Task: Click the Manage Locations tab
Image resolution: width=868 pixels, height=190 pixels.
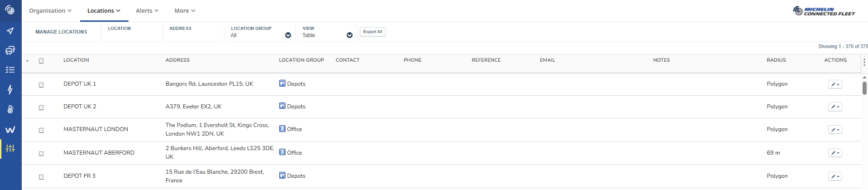Action: [61, 32]
